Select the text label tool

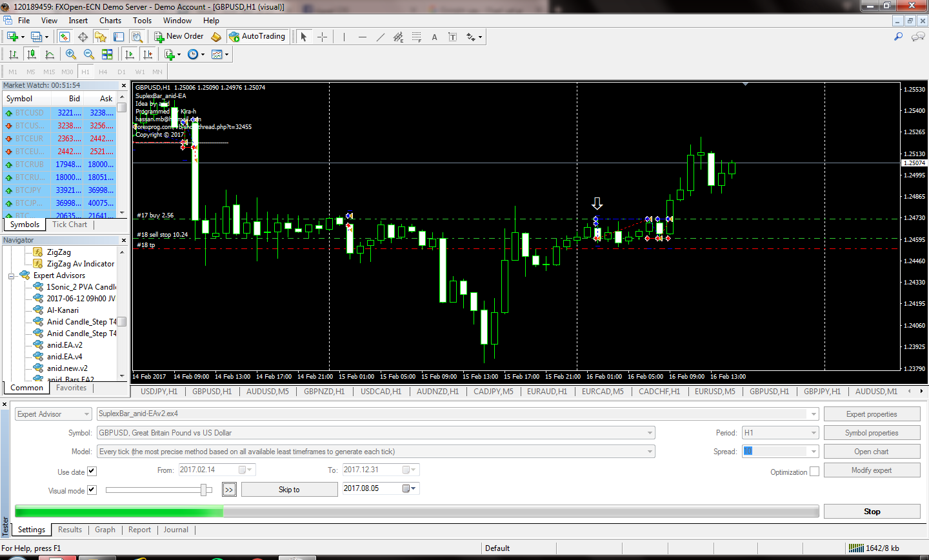click(434, 37)
